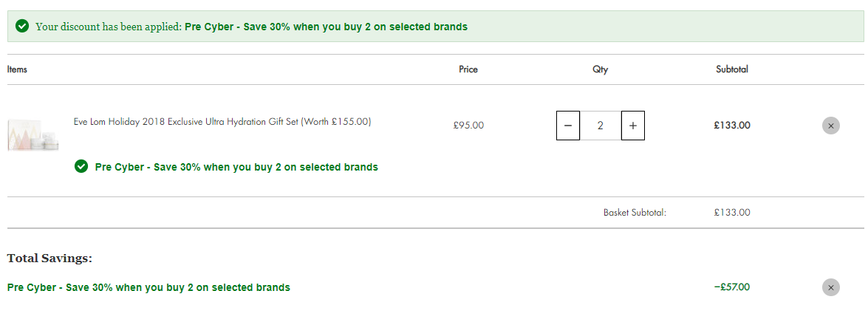868x322 pixels.
Task: Remove the Pre Cyber discount from Total Savings
Action: [x=830, y=288]
